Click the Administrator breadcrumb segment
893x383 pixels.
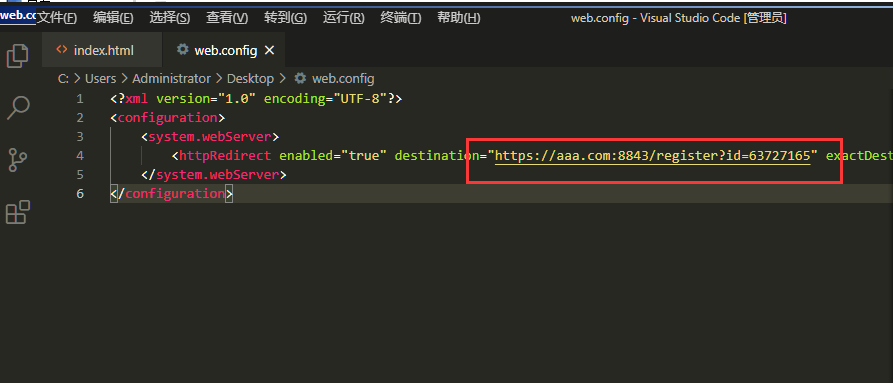(171, 79)
